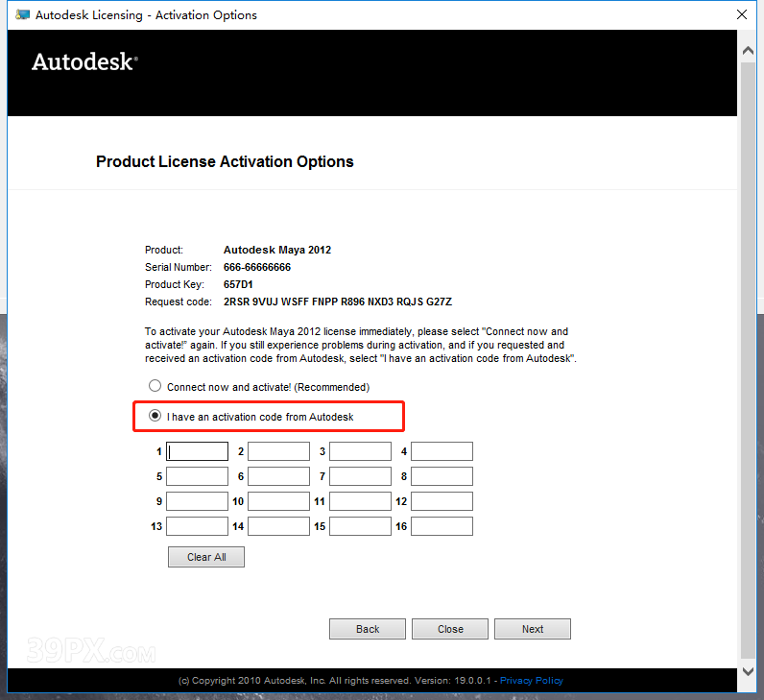
Task: Click the Autodesk Licensing title bar icon
Action: click(x=22, y=15)
